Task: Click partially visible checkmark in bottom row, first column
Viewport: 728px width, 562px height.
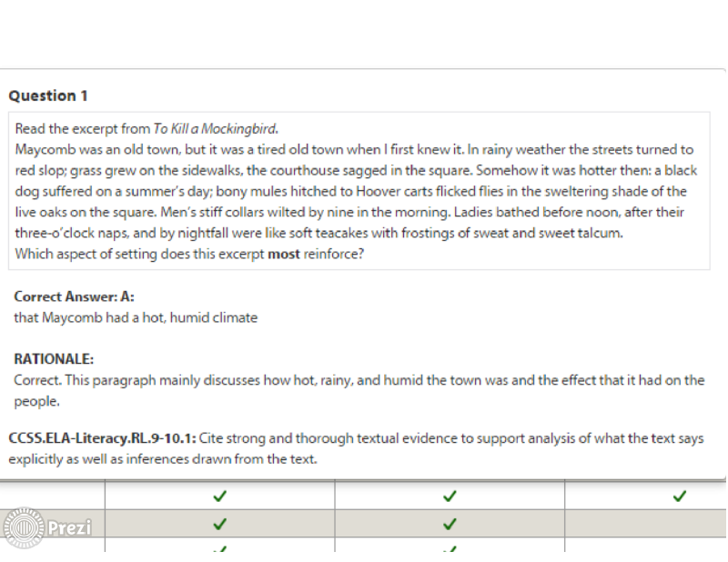Action: (219, 549)
